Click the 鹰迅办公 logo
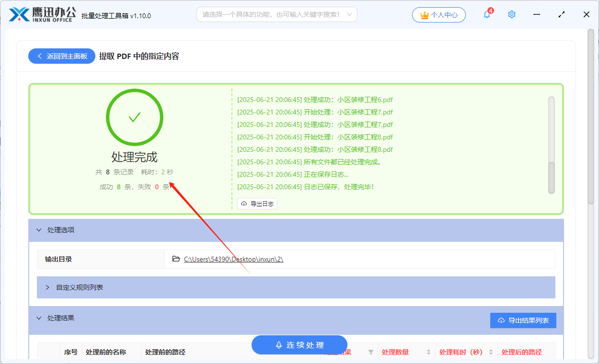Viewport: 599px width, 364px height. (x=41, y=14)
